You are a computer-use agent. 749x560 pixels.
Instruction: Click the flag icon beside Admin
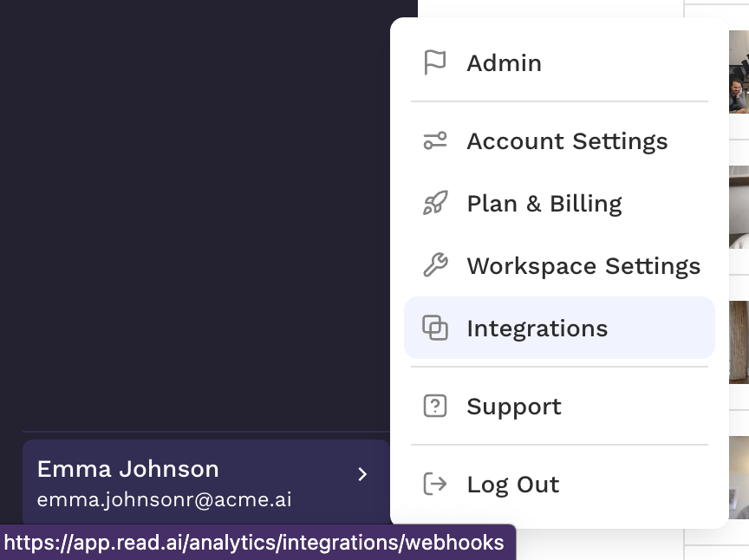(x=434, y=62)
